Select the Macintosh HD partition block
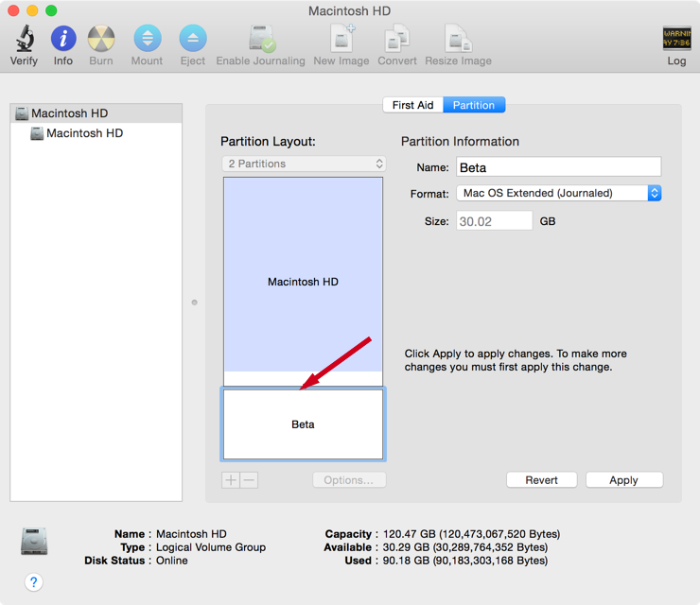 pos(303,281)
